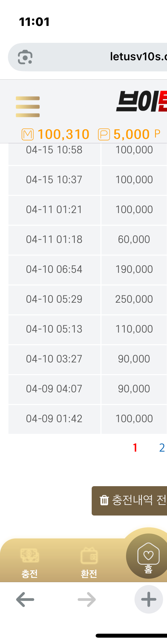Open the gold hamburger menu

(28, 107)
